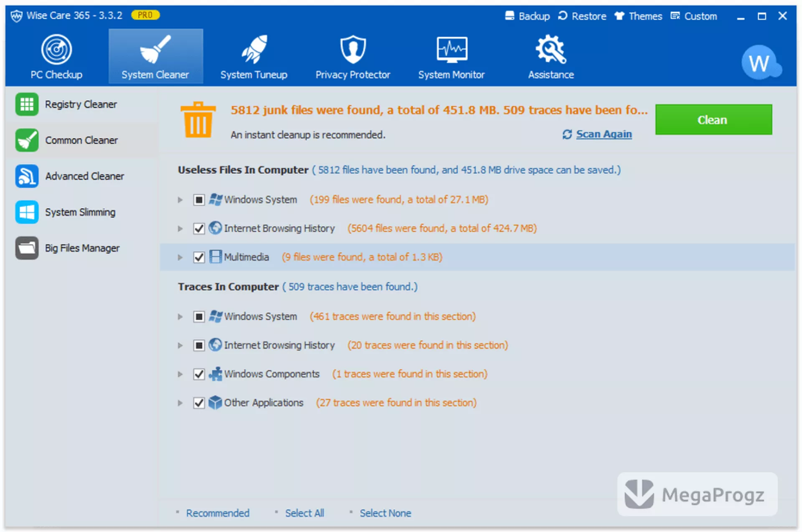Open the Big Files Manager section
The height and width of the screenshot is (532, 802).
click(x=82, y=248)
